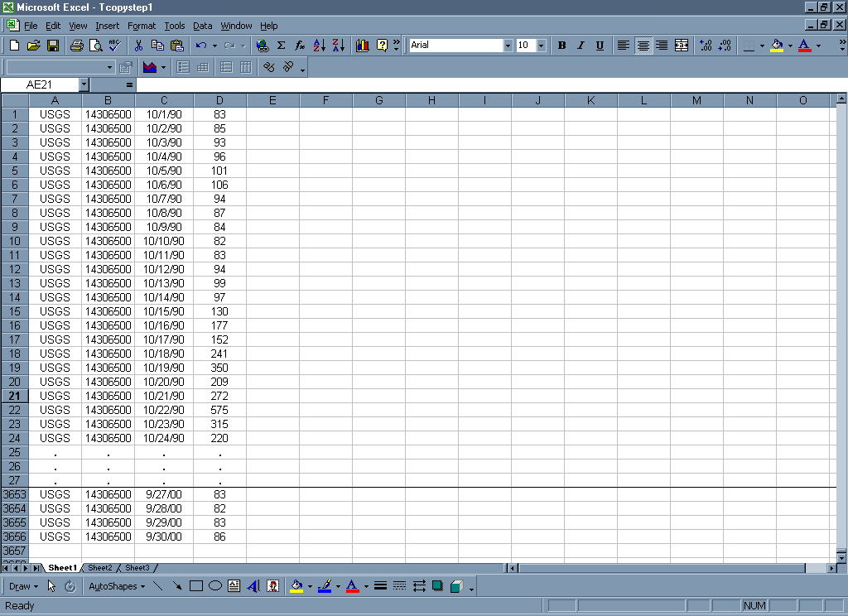Screen dimensions: 848x616
Task: Pick the Oval shape tool
Action: 215,586
